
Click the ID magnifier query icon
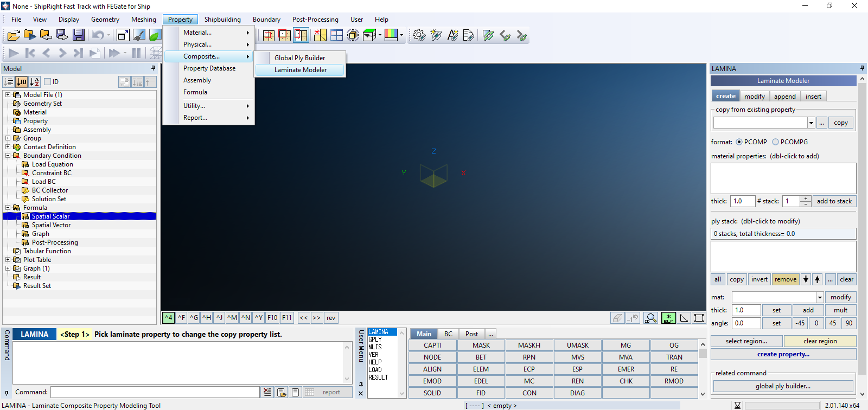click(x=650, y=318)
